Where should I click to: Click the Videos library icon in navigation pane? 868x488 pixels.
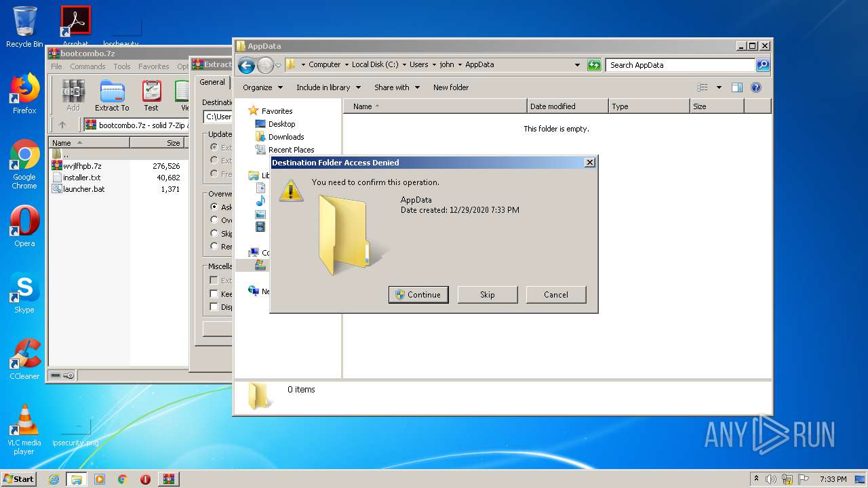[x=260, y=227]
